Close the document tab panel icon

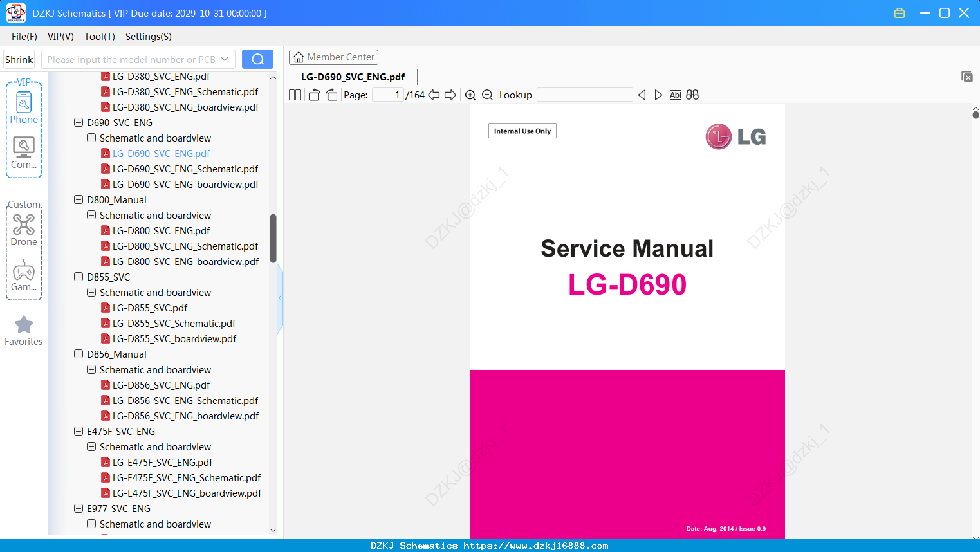966,77
